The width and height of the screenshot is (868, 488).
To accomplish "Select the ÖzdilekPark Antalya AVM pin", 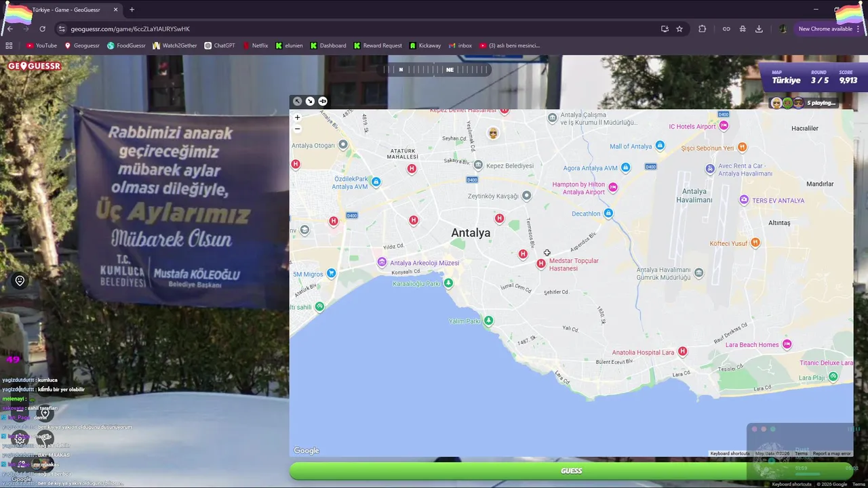I will tap(376, 182).
